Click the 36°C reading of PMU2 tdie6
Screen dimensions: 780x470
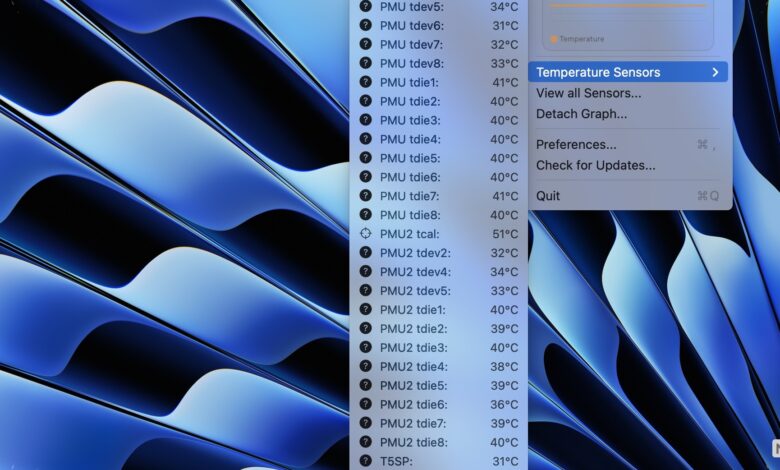(504, 404)
